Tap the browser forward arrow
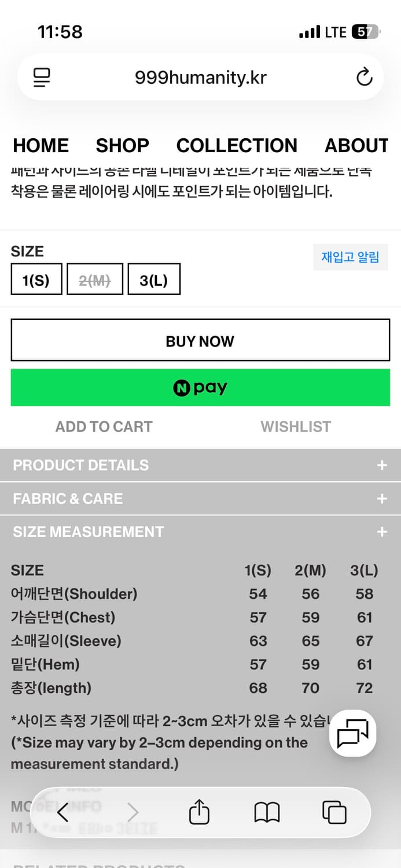Image resolution: width=401 pixels, height=868 pixels. pos(133,812)
